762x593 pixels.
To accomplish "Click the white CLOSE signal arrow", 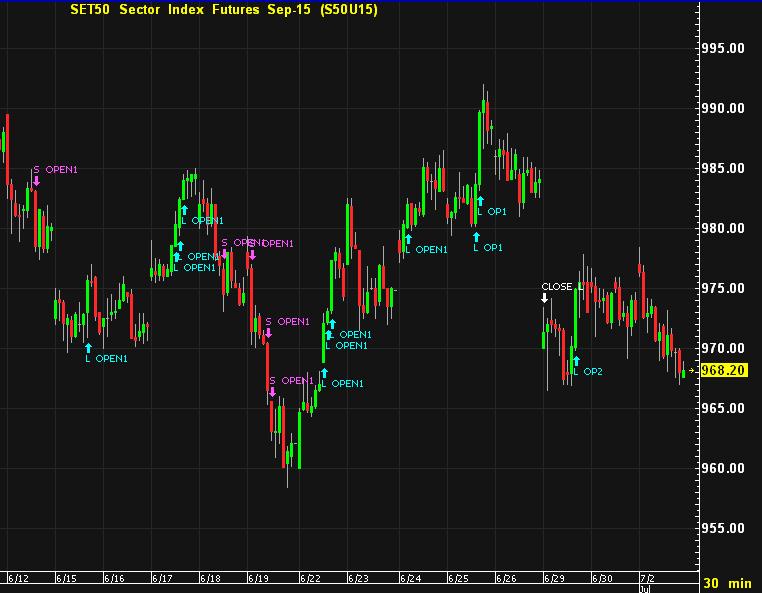I will tap(545, 297).
